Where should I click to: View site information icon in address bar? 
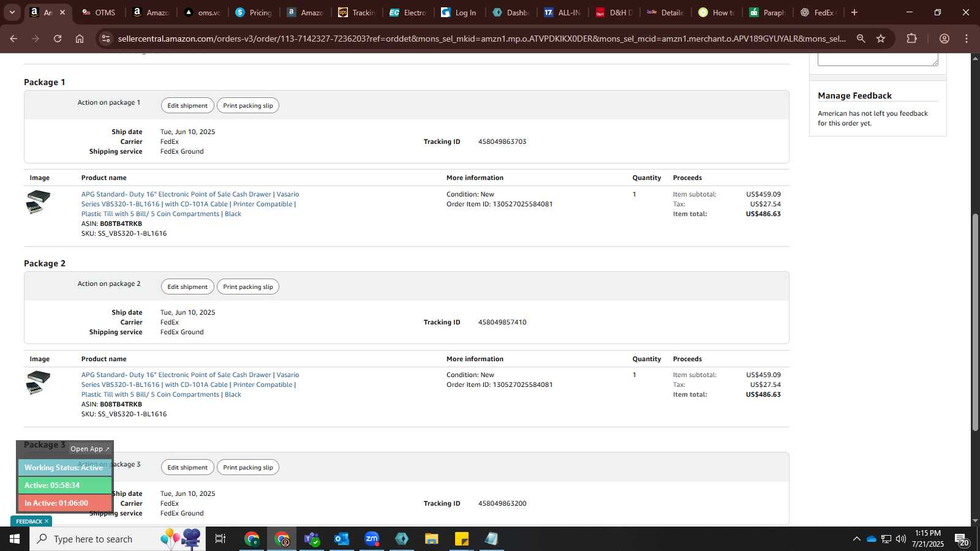(x=106, y=39)
